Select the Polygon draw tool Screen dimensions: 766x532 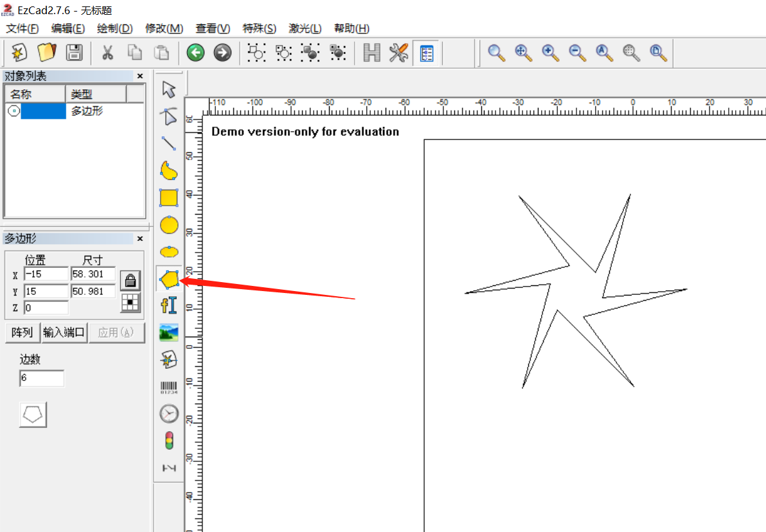[169, 279]
